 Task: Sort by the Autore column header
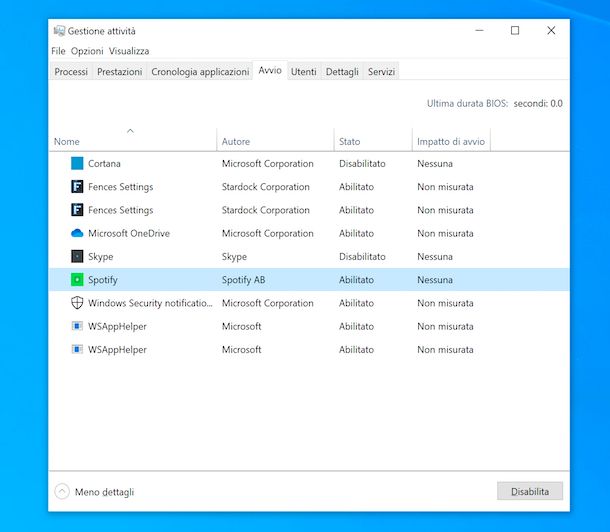tap(275, 141)
